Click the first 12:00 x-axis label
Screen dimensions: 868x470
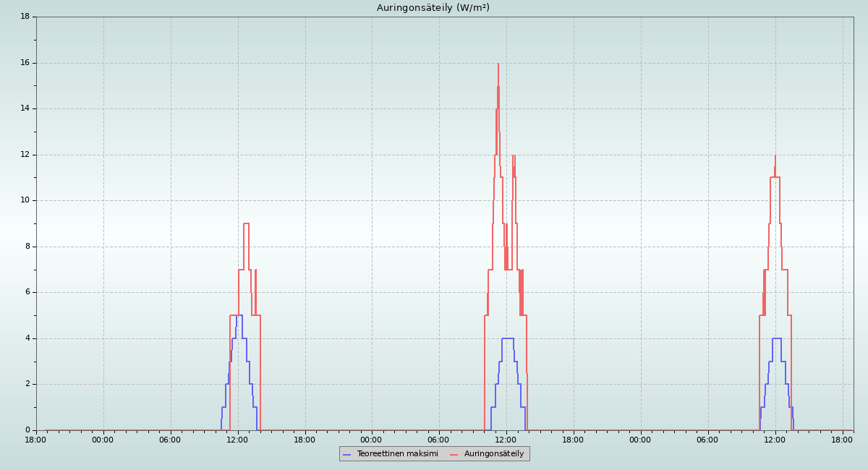tap(237, 440)
